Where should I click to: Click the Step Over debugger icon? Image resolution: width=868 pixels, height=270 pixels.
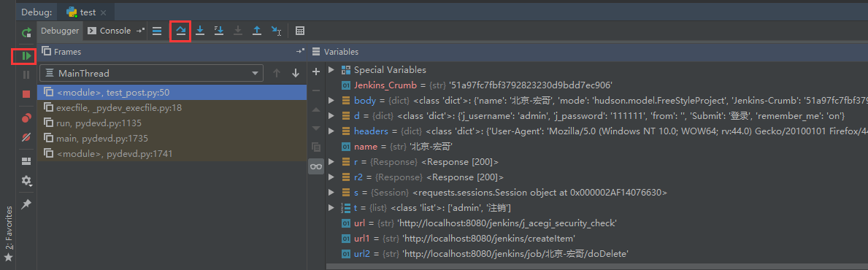coord(180,31)
